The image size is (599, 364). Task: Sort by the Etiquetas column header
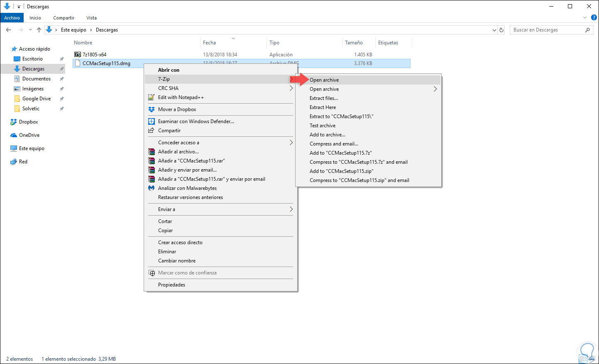(x=388, y=43)
